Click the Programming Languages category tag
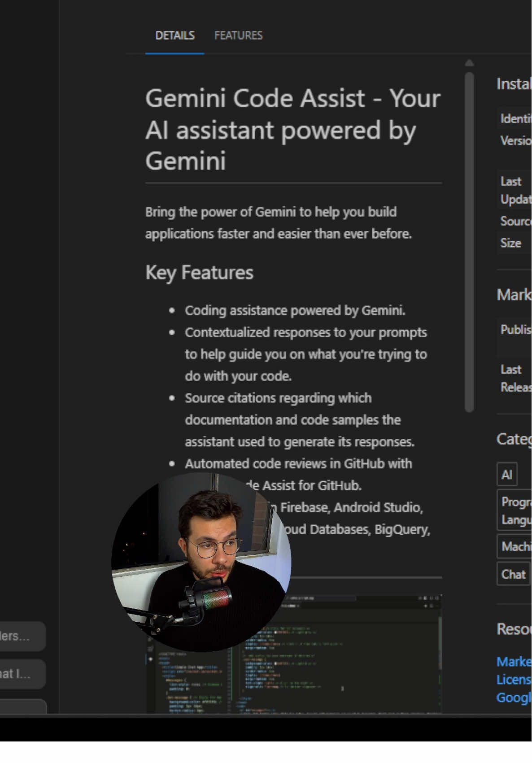Screen dimensions: 532x763 point(515,510)
